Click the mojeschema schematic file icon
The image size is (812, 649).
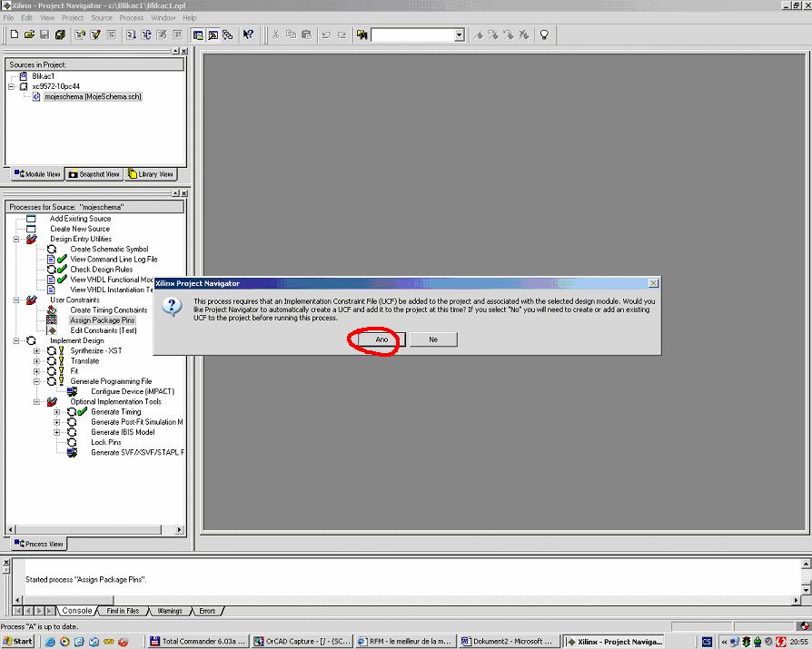pyautogui.click(x=36, y=97)
